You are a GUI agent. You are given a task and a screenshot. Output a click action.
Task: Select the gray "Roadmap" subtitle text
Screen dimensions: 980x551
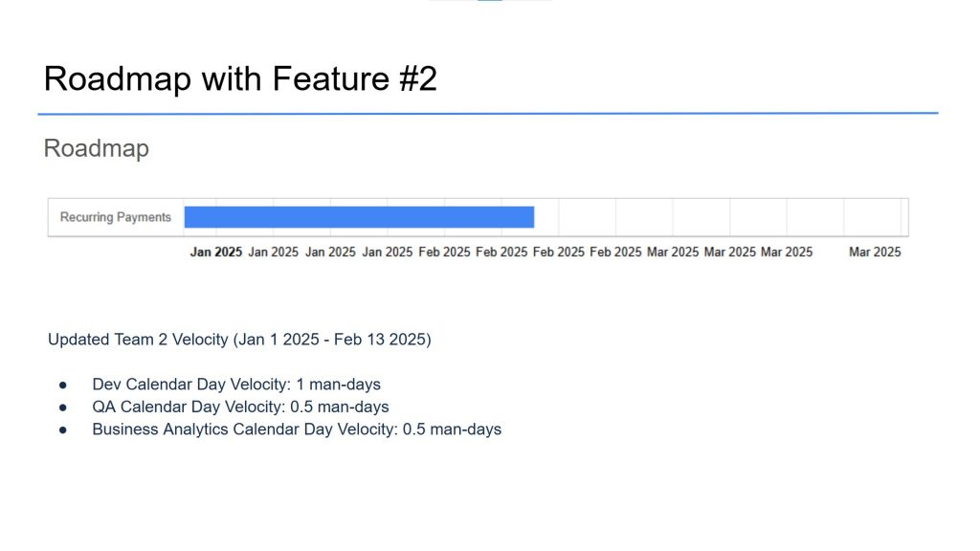(x=97, y=148)
